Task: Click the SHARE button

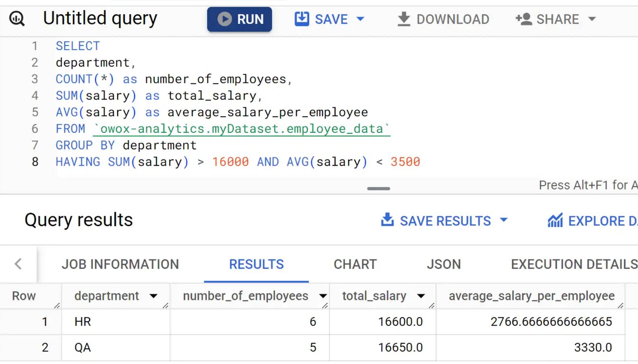Action: (555, 19)
